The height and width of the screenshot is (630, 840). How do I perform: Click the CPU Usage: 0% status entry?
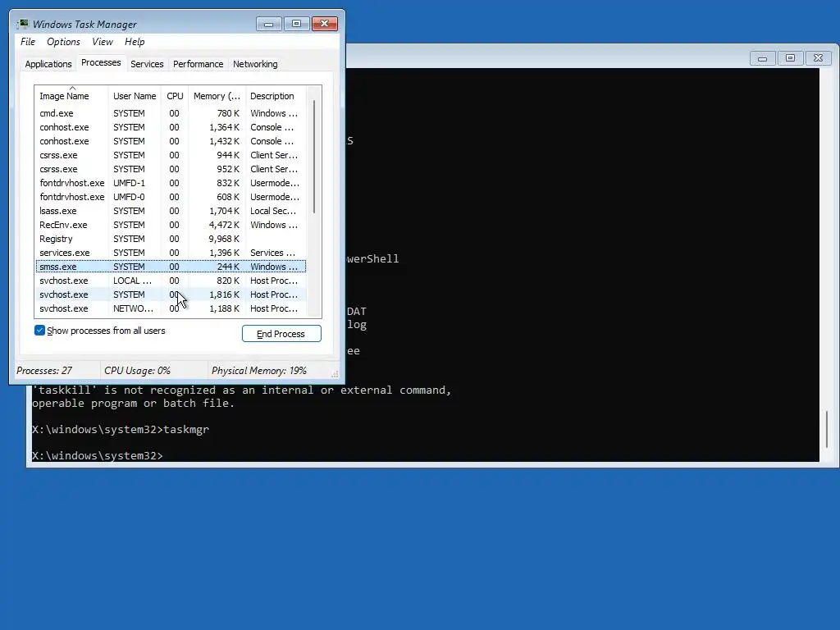pos(137,370)
